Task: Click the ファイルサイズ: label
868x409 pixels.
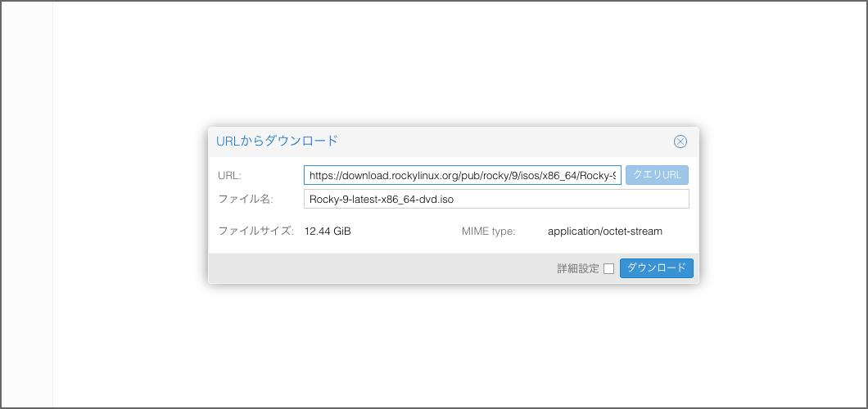Action: (255, 231)
